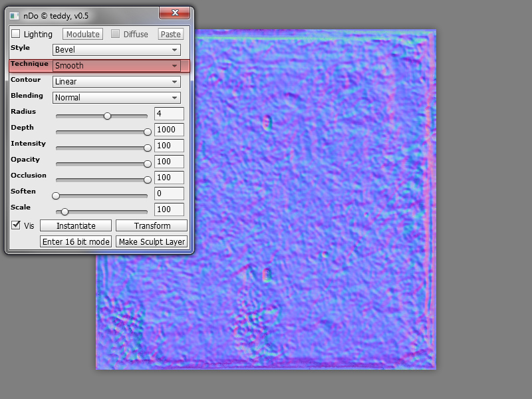The height and width of the screenshot is (399, 532).
Task: Uncheck the Vis checkbox
Action: [x=15, y=225]
